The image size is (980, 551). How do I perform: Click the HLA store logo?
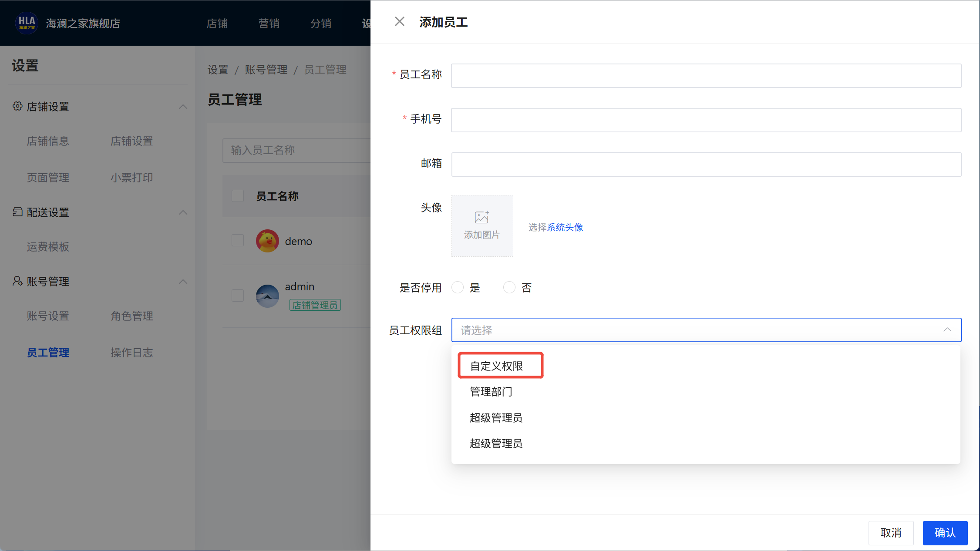tap(27, 23)
